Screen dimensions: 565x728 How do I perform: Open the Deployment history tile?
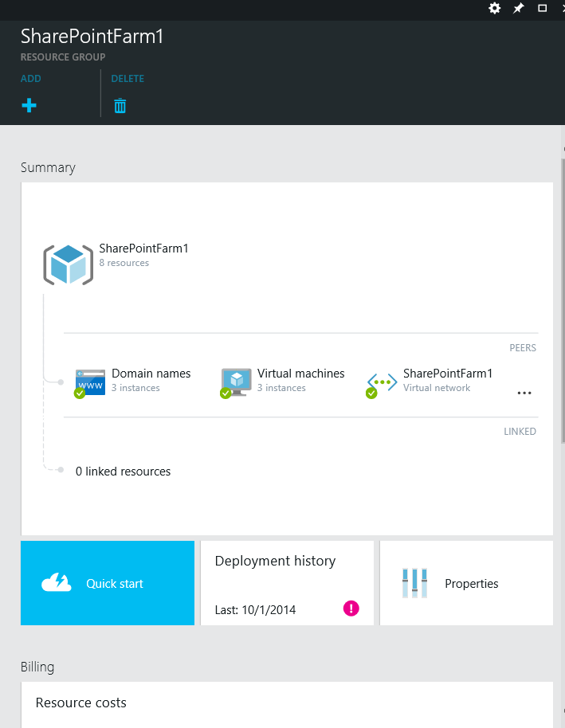coord(287,583)
